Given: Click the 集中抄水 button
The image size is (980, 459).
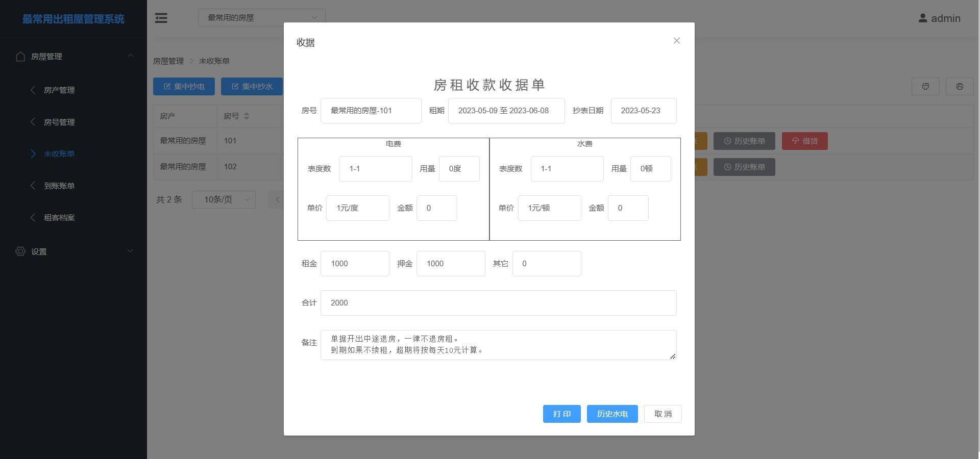Looking at the screenshot, I should point(252,87).
